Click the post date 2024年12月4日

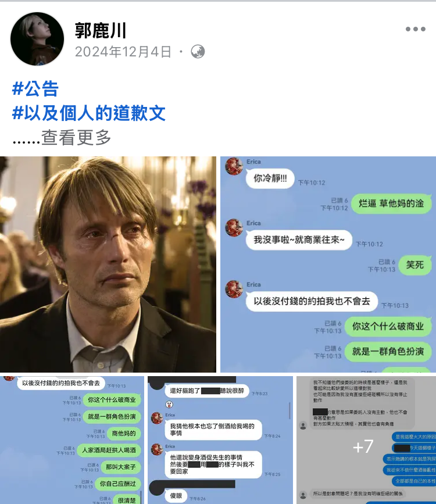(123, 52)
